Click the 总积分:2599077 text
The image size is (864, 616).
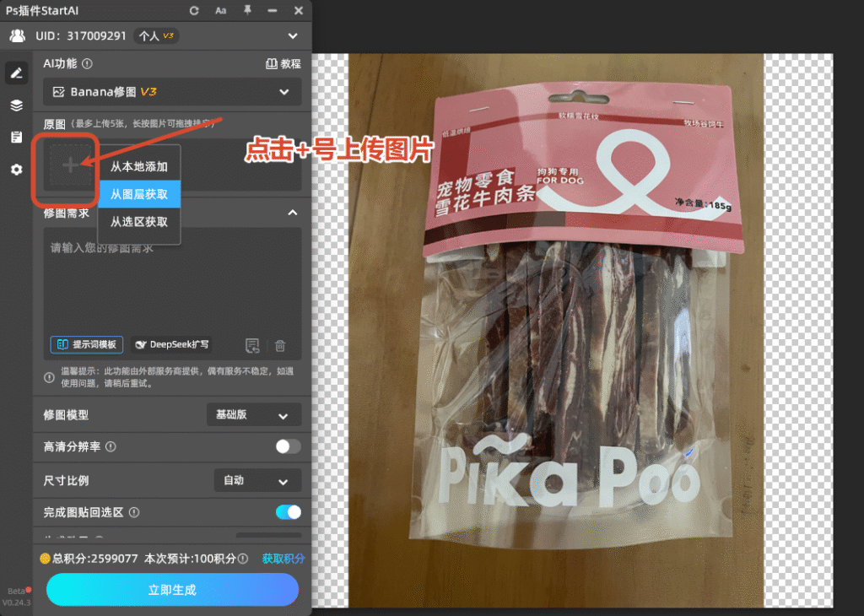(x=94, y=559)
